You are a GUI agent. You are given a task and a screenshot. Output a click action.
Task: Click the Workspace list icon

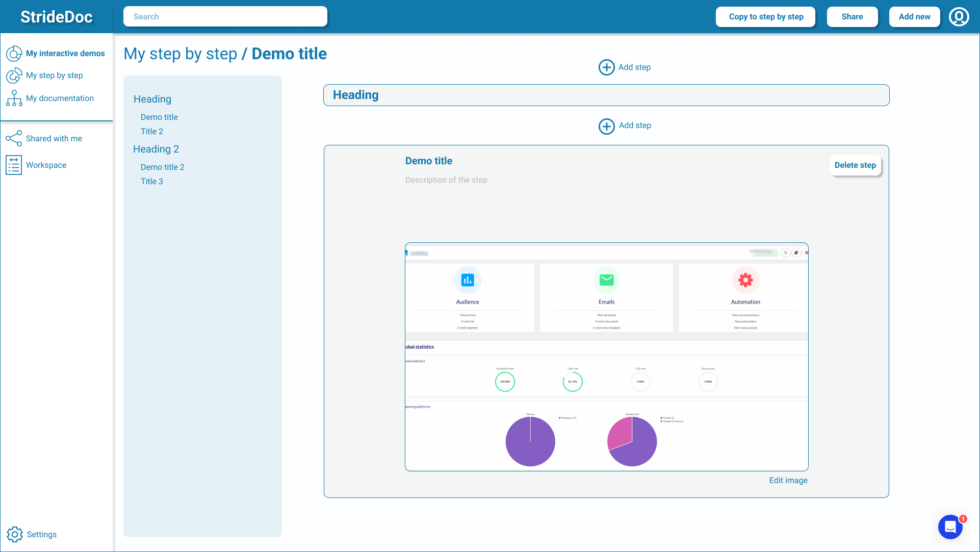pyautogui.click(x=14, y=165)
